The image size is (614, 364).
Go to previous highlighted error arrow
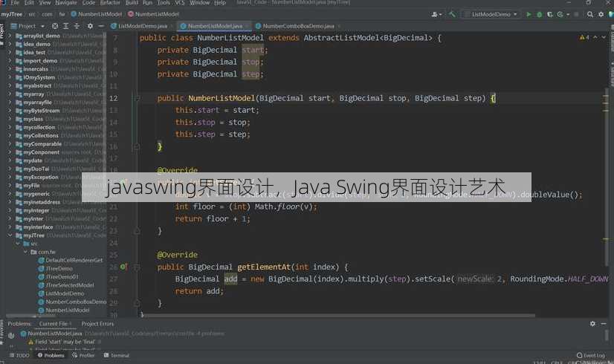[595, 37]
